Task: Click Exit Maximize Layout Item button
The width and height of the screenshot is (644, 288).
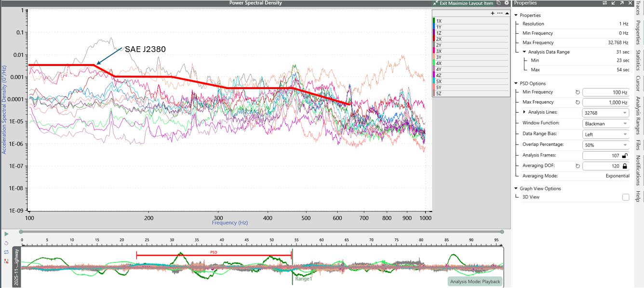Action: pyautogui.click(x=462, y=3)
